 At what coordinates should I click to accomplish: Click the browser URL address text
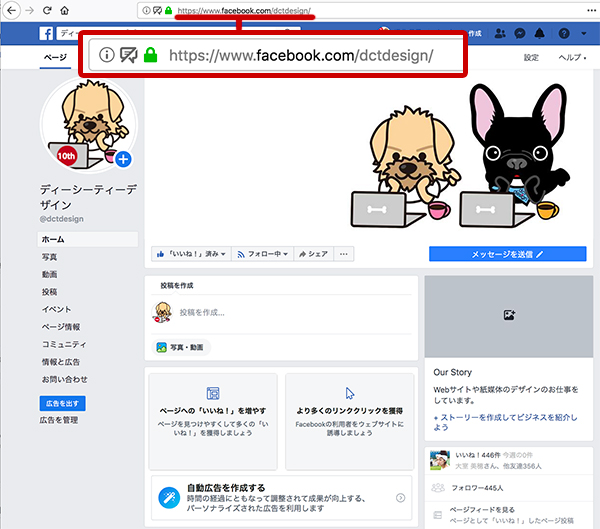click(x=244, y=11)
